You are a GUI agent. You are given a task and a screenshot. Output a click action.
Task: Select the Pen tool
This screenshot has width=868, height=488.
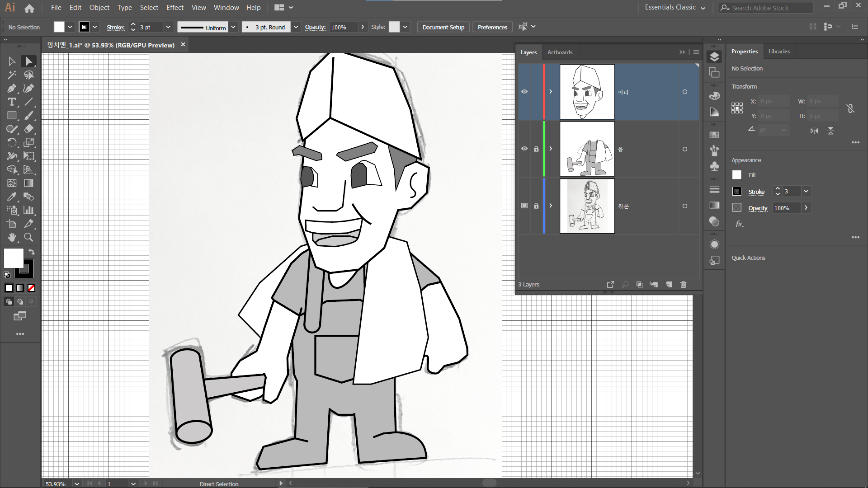coord(12,89)
